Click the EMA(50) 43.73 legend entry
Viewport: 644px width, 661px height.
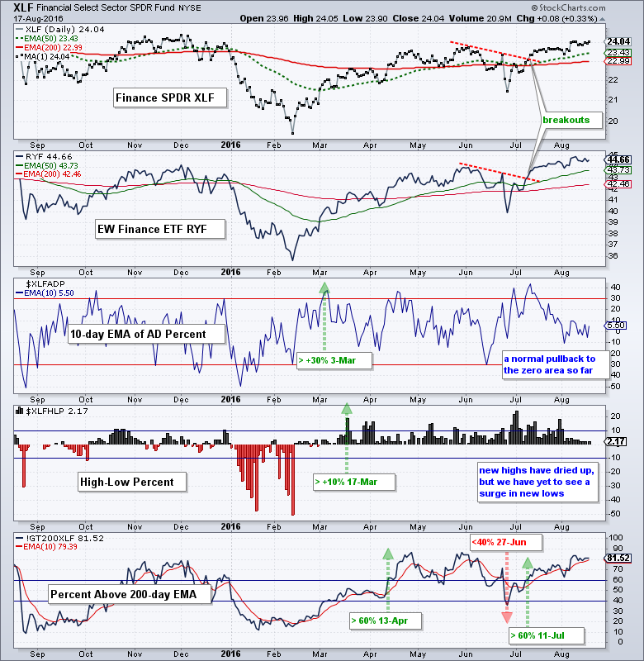47,166
